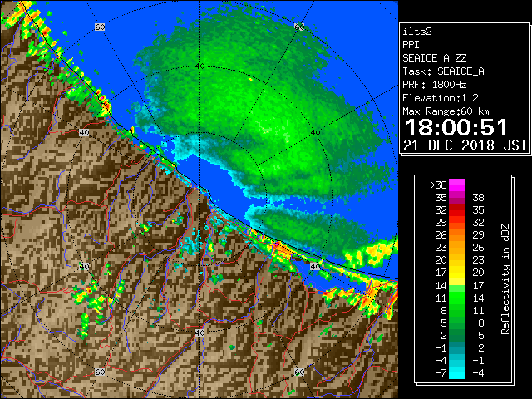The height and width of the screenshot is (399, 532).
Task: Click the '40' range label due north of radar
Action: tap(199, 66)
